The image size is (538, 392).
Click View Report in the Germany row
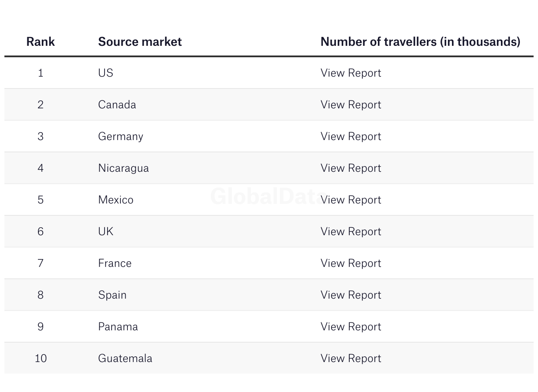pos(351,136)
